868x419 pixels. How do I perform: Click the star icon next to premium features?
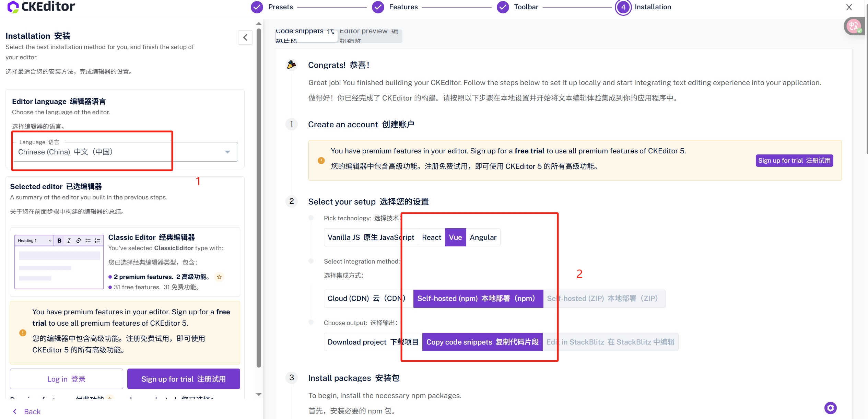point(219,277)
